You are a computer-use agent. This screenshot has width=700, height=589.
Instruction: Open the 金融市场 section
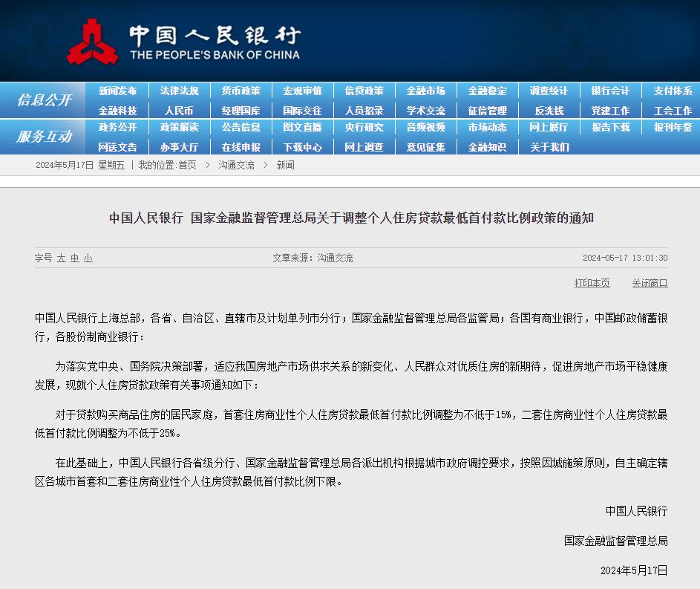pyautogui.click(x=425, y=91)
